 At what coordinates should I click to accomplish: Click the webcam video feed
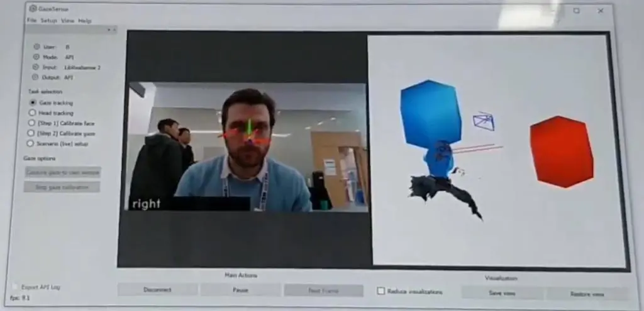click(247, 146)
